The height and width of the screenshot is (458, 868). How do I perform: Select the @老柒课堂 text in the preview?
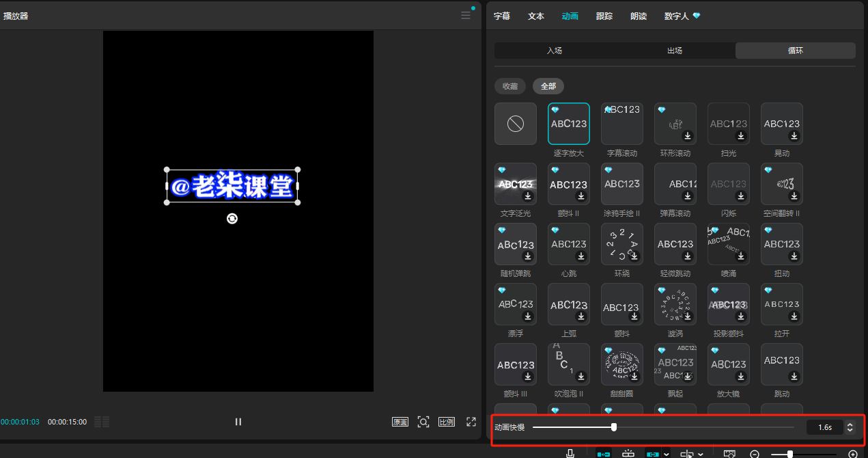(232, 186)
